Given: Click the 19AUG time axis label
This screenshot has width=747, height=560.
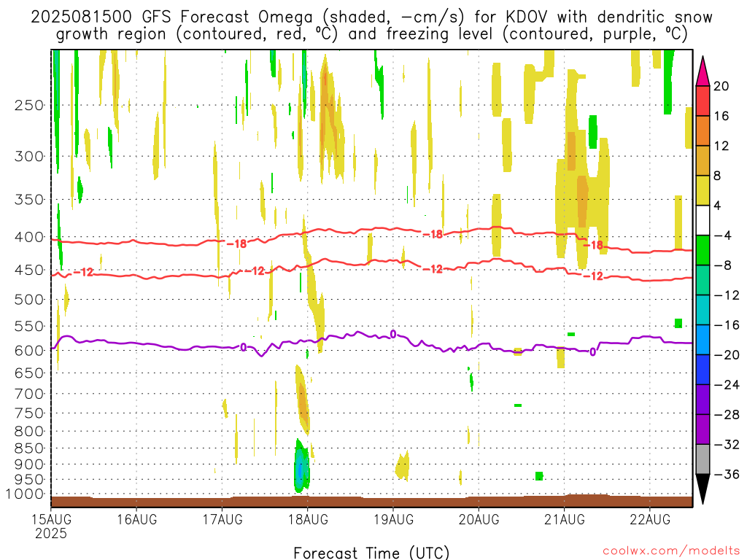Looking at the screenshot, I should (393, 519).
